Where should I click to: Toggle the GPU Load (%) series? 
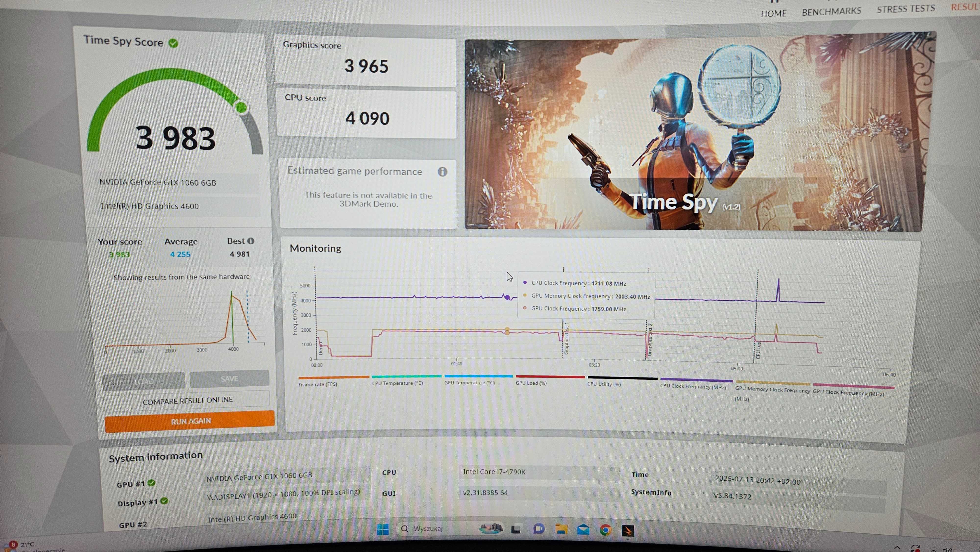[550, 380]
